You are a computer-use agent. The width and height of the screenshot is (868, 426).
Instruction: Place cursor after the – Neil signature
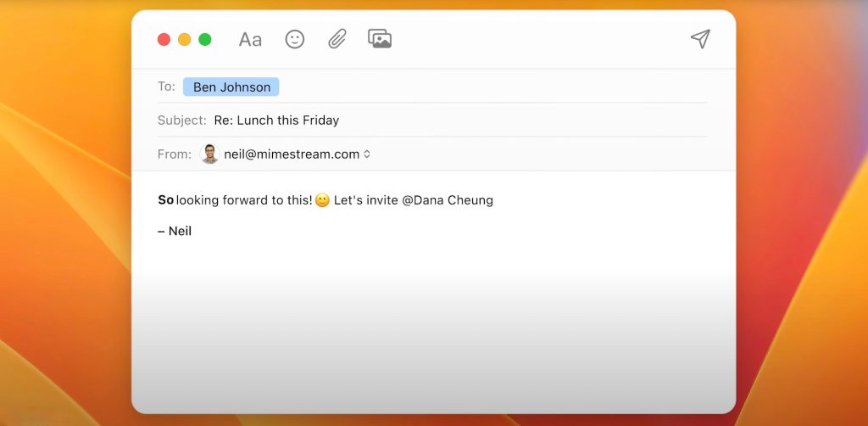click(x=193, y=231)
